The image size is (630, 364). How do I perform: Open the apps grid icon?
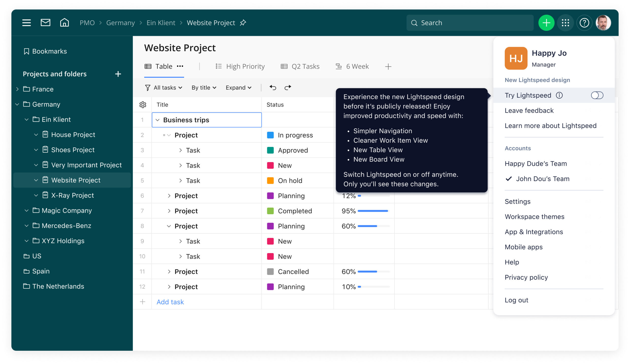point(565,23)
